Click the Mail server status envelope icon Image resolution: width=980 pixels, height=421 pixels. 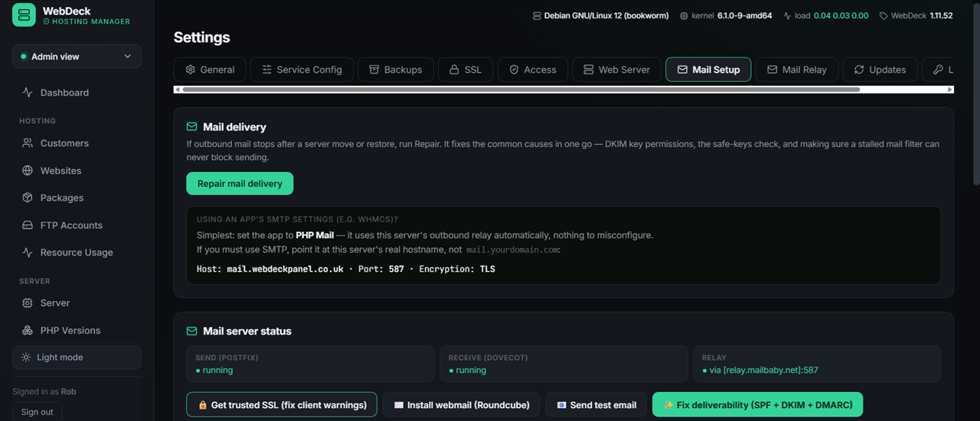192,331
